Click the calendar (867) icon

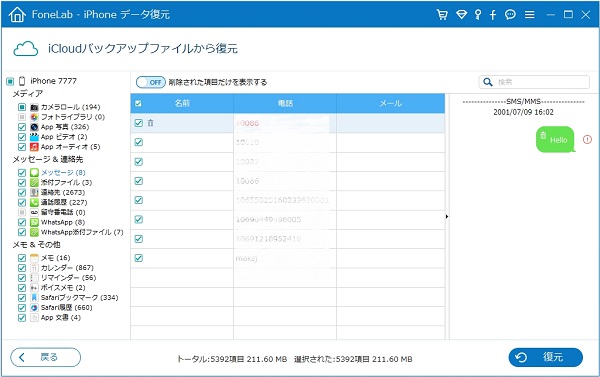pyautogui.click(x=34, y=268)
